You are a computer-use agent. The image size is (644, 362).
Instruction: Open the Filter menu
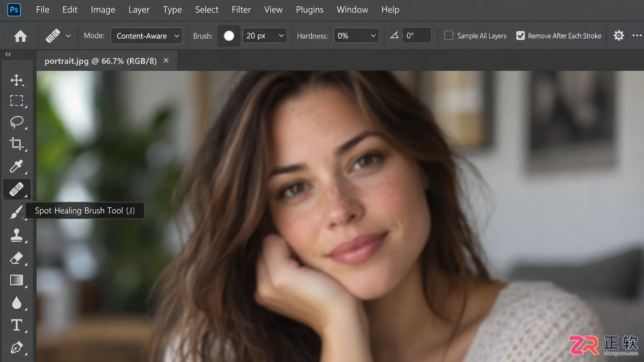[x=241, y=9]
